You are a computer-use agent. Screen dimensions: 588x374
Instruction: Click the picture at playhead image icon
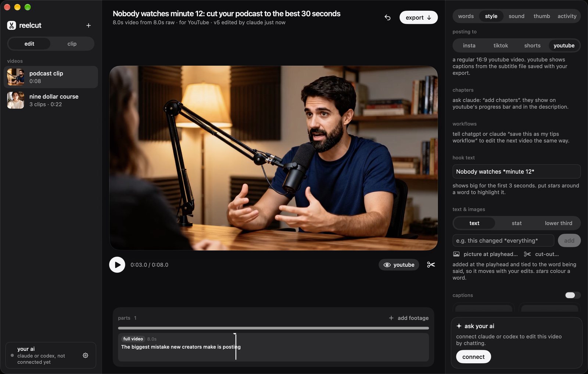coord(456,254)
